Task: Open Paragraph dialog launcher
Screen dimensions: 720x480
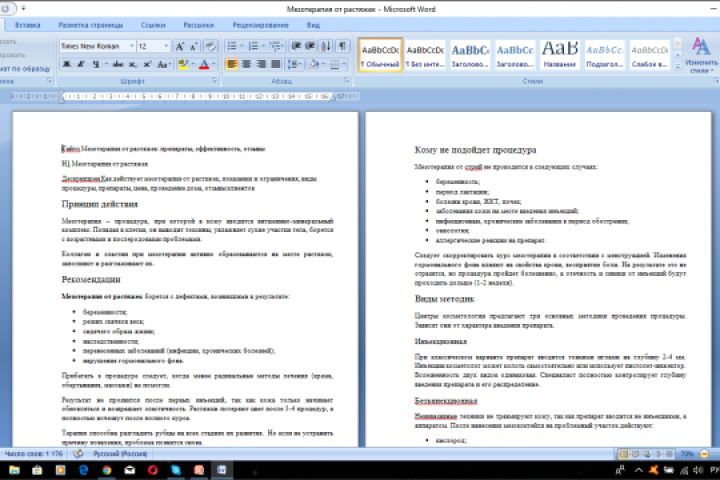Action: tap(347, 81)
